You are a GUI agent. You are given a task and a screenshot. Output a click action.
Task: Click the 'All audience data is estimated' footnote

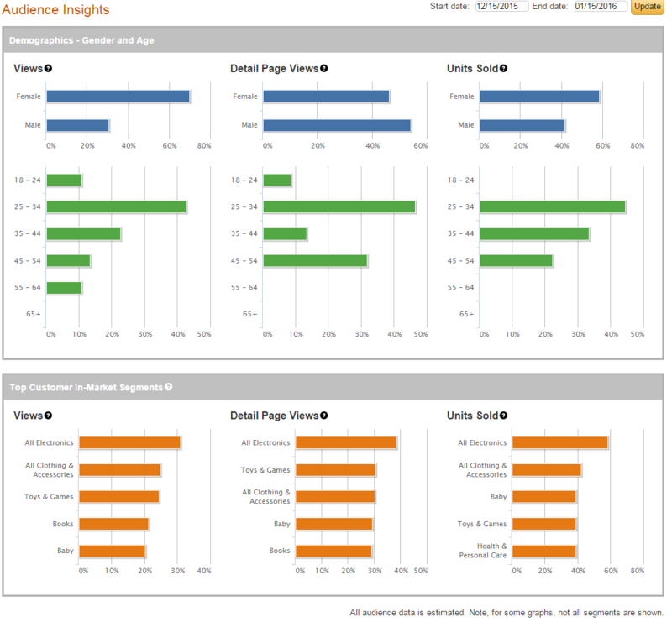tap(507, 613)
